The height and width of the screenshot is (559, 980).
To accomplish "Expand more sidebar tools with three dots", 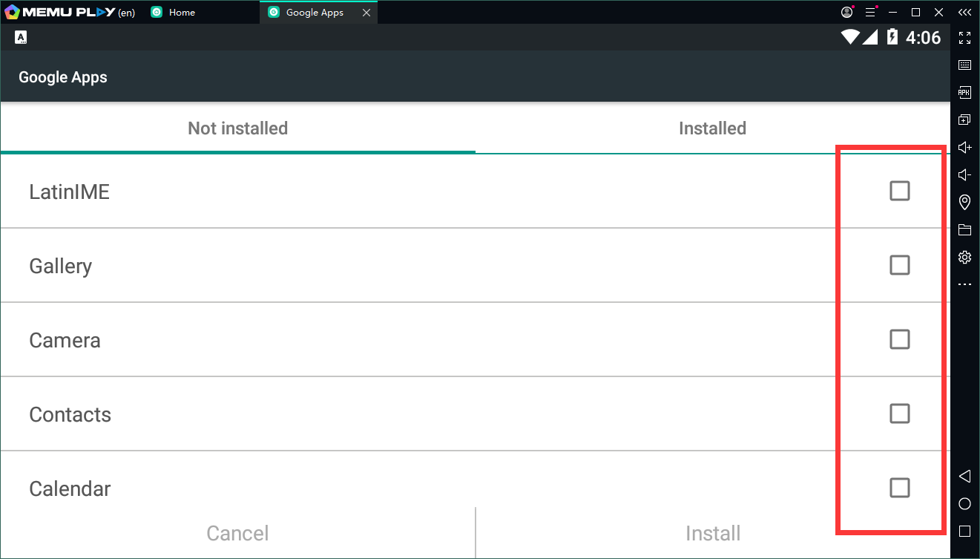I will click(x=964, y=285).
